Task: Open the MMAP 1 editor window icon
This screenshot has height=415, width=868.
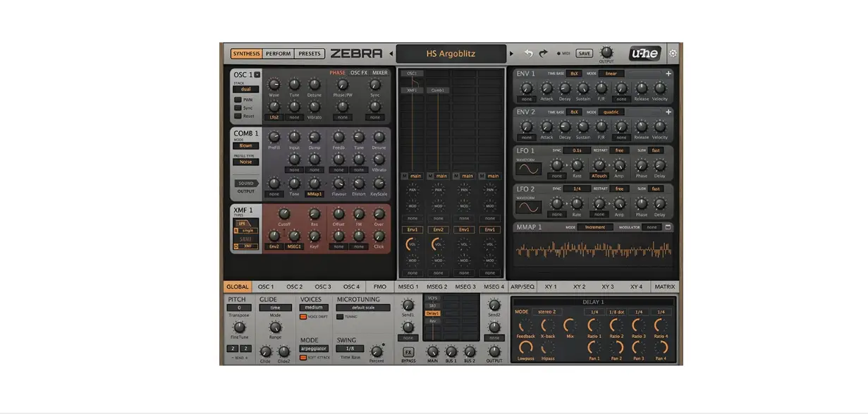Action: coord(668,227)
